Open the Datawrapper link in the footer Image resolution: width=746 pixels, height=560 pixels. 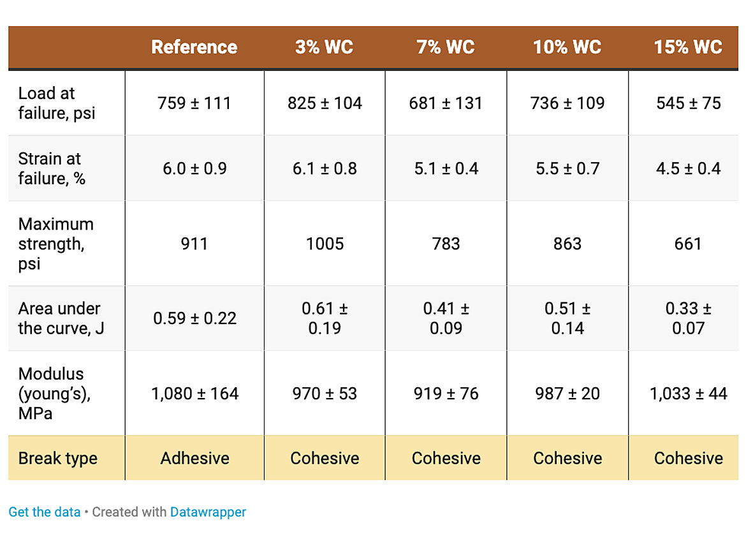(x=208, y=512)
